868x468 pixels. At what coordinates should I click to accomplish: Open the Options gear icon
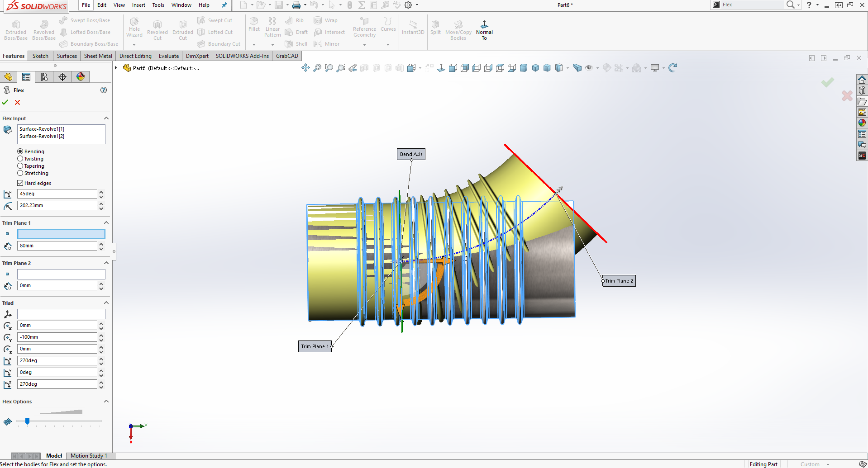[408, 5]
